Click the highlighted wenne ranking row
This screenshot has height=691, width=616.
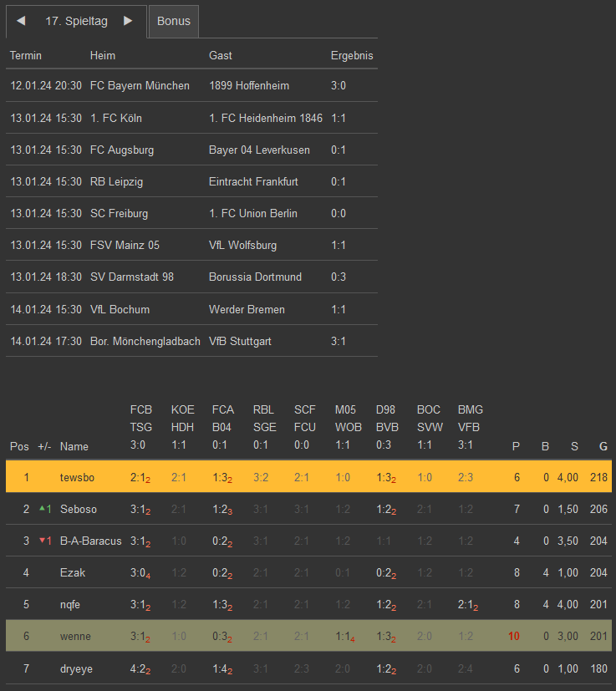click(x=308, y=636)
